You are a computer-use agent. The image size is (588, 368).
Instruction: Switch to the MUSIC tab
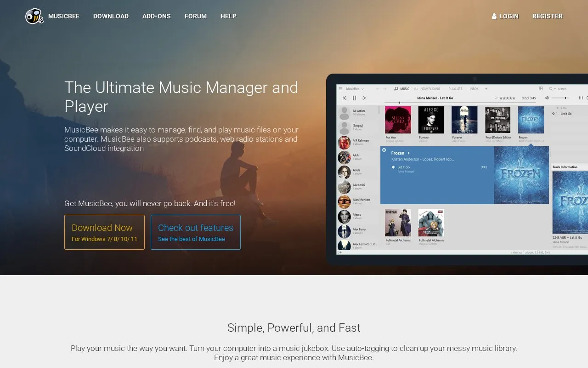401,89
